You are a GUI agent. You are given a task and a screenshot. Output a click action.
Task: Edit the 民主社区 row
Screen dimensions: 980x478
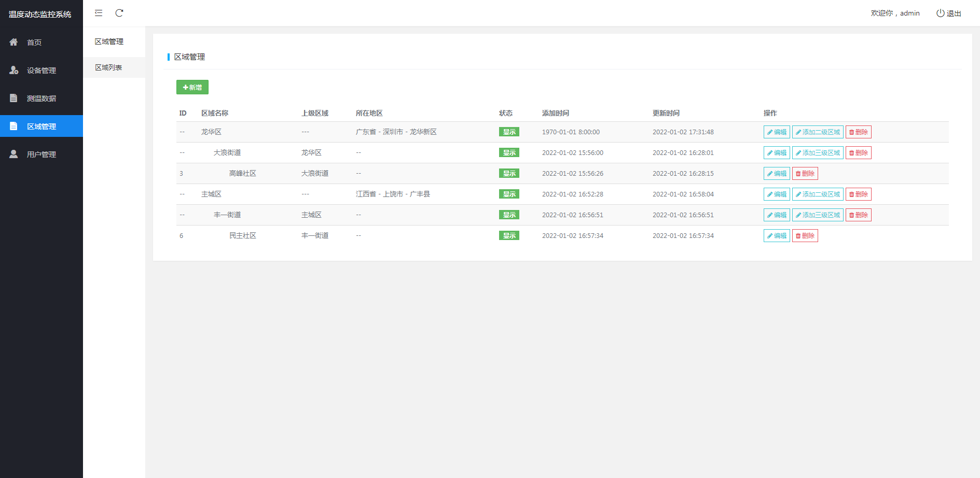click(x=777, y=236)
